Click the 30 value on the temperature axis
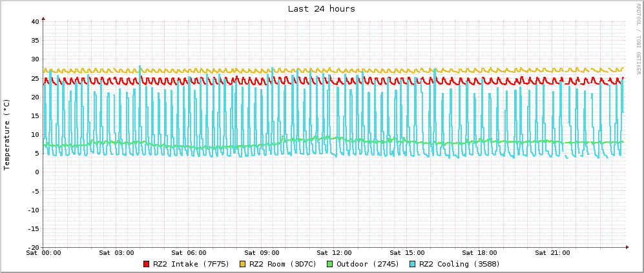Viewport: 644px width, 273px height. click(x=34, y=59)
